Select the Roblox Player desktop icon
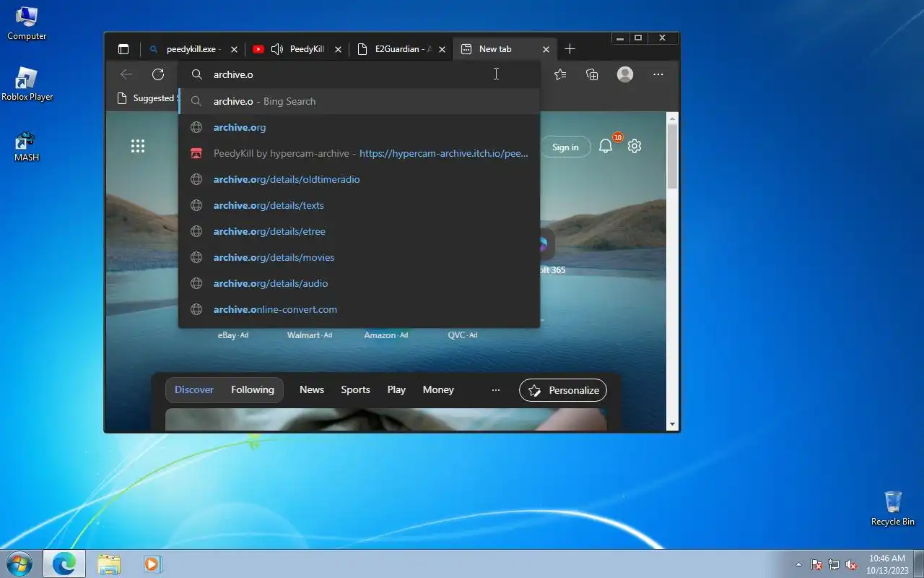 [x=27, y=85]
